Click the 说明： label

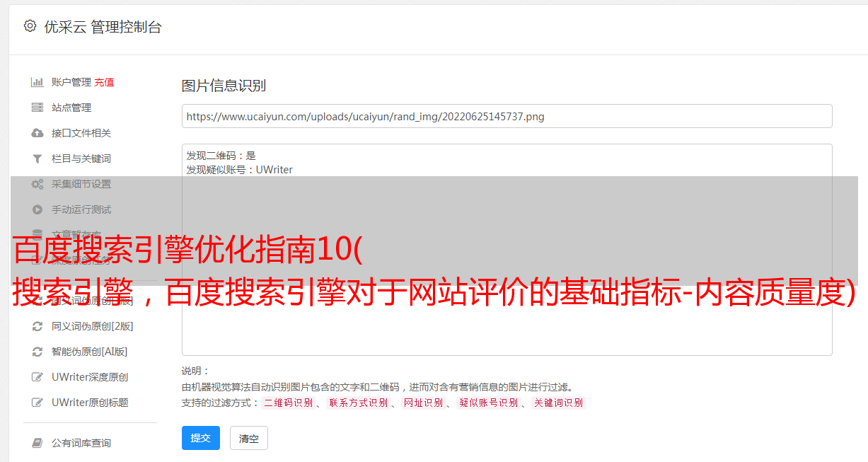[x=195, y=371]
